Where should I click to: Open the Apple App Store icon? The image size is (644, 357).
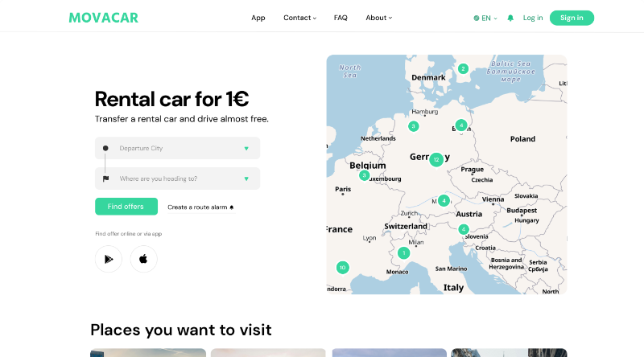(x=143, y=259)
